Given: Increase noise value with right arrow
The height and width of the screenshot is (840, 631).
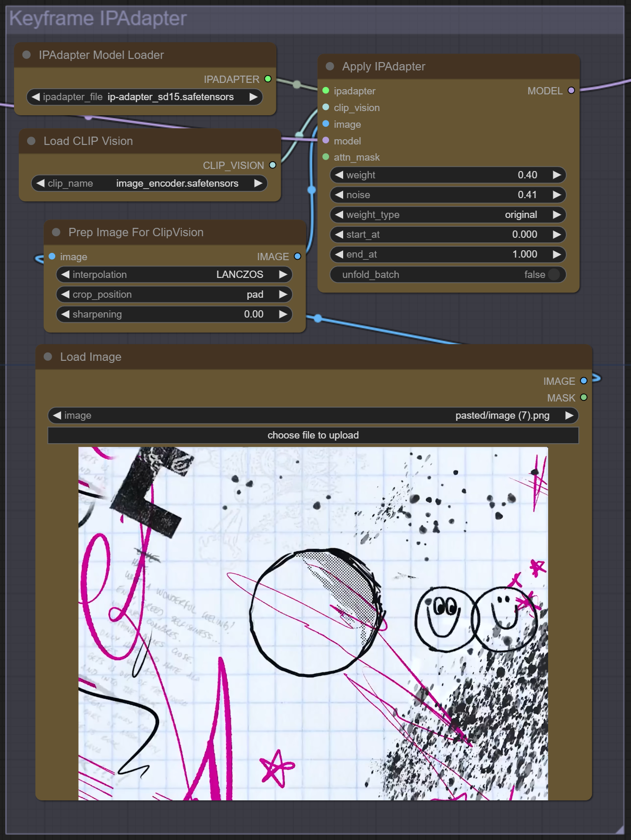Looking at the screenshot, I should (556, 195).
